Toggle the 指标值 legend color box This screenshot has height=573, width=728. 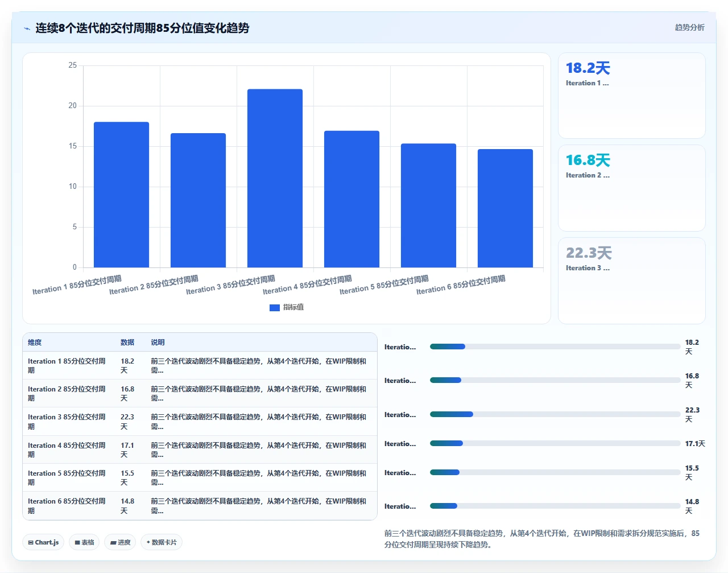tap(275, 307)
